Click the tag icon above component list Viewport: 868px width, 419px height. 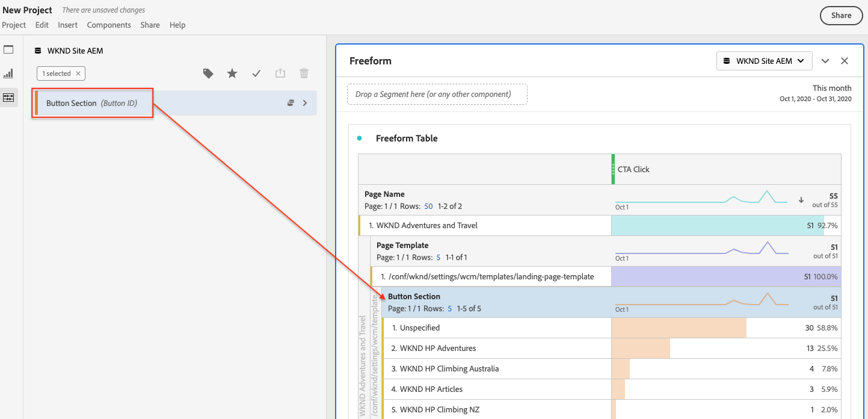click(208, 73)
